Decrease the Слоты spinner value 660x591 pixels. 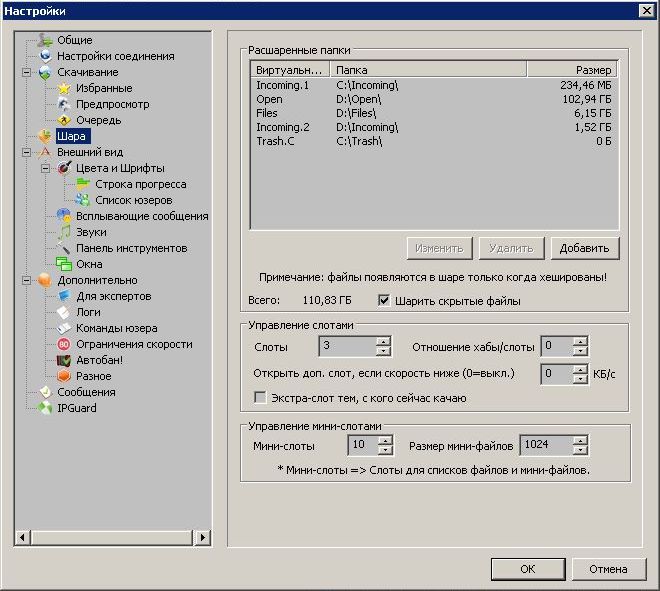click(x=383, y=351)
